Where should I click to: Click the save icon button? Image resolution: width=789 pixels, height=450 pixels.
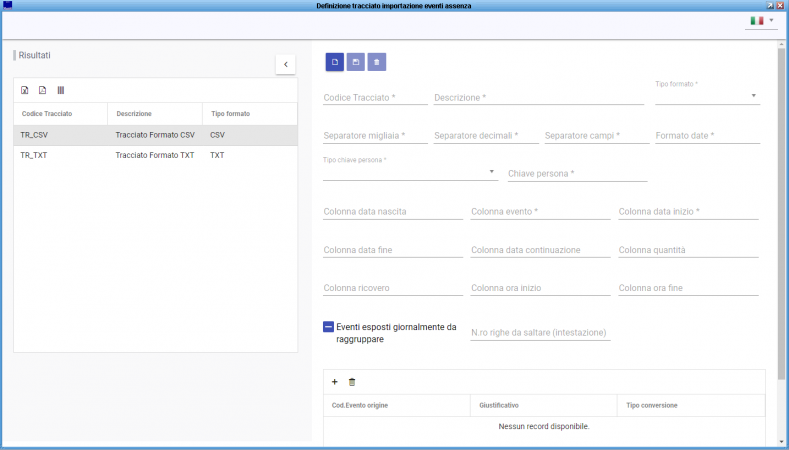pos(356,62)
